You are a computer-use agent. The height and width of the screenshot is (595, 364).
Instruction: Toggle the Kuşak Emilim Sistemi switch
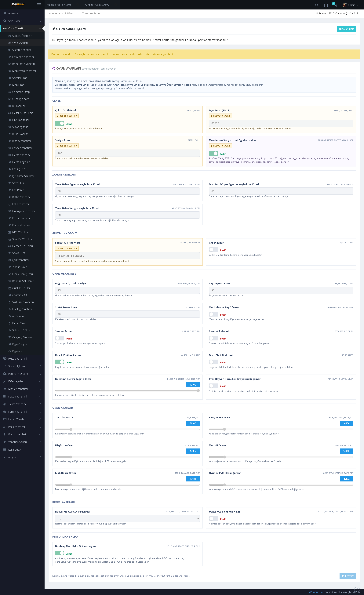click(x=60, y=362)
